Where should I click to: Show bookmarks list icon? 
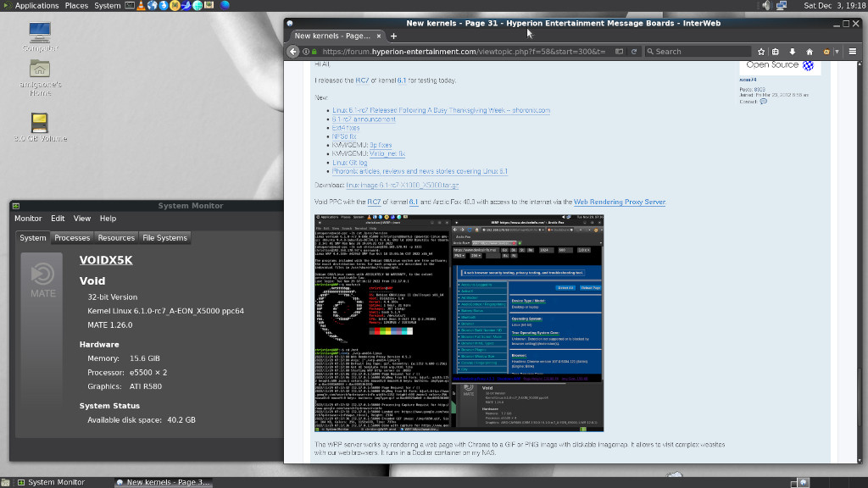point(776,52)
